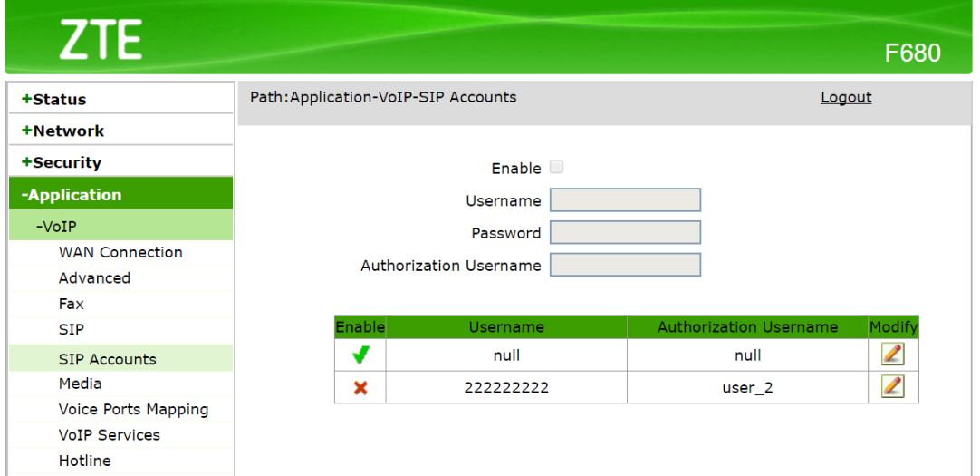Image resolution: width=980 pixels, height=476 pixels.
Task: Click the Username column header
Action: (x=506, y=326)
